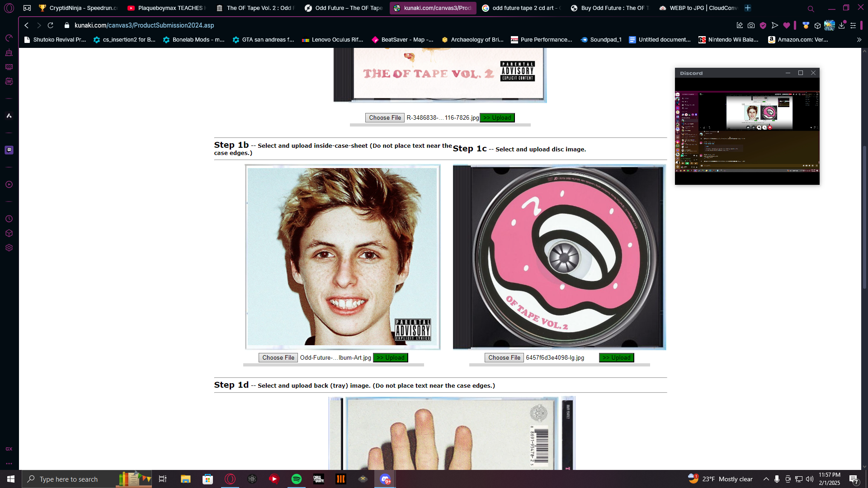Open the sidebar media player icon
The image size is (868, 488).
[x=9, y=184]
